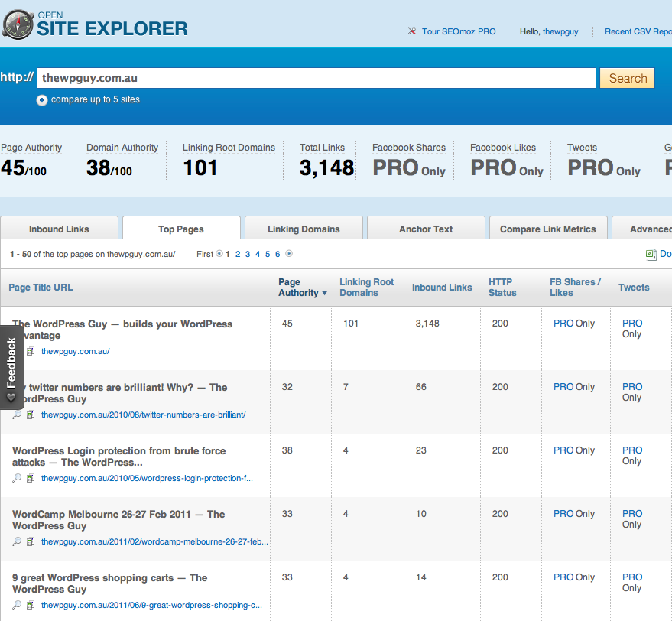Image resolution: width=672 pixels, height=621 pixels.
Task: Click the page icon beside thewpguy.com.au/
Action: click(31, 352)
